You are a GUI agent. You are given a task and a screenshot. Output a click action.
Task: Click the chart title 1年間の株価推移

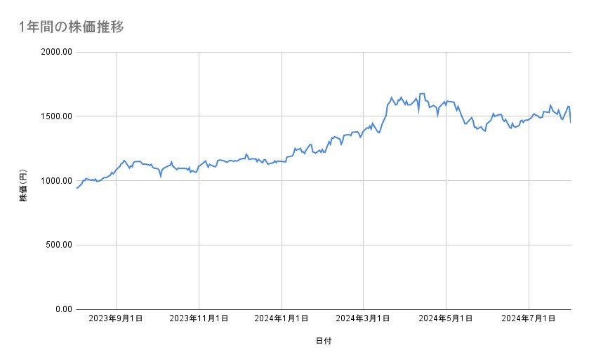tap(72, 27)
